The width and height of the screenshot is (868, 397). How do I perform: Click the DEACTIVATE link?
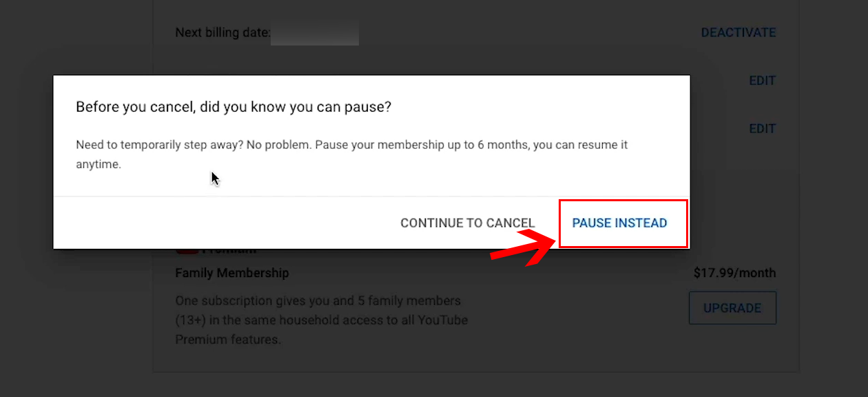(x=738, y=32)
